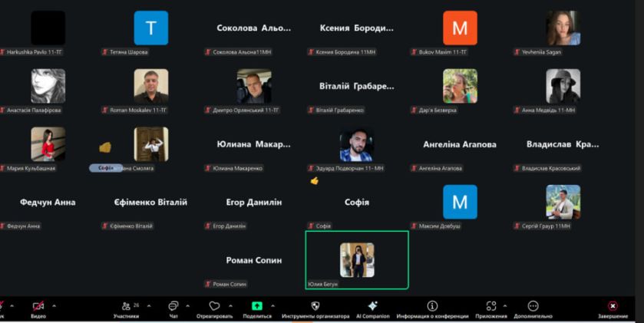Image resolution: width=644 pixels, height=323 pixels.
Task: Select Сергій Граур 11МН participant tile
Action: coord(563,202)
